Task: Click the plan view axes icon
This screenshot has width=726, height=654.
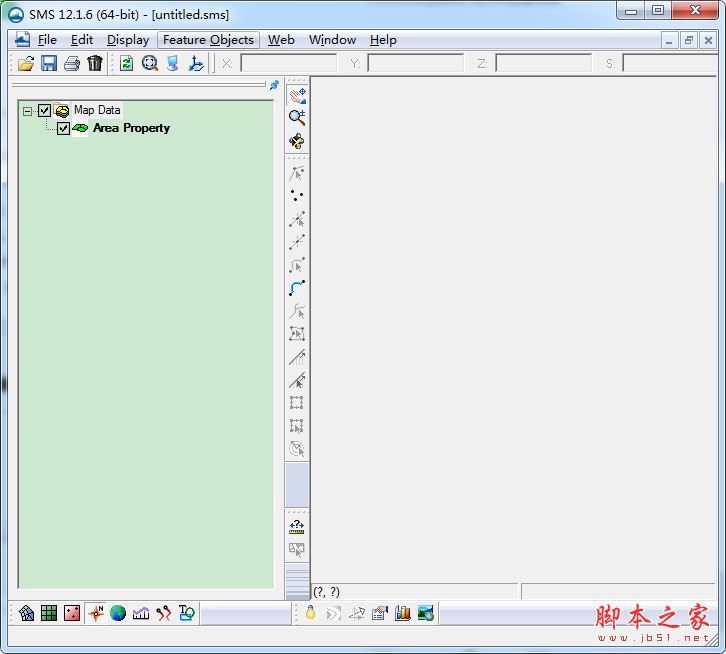Action: (x=195, y=63)
